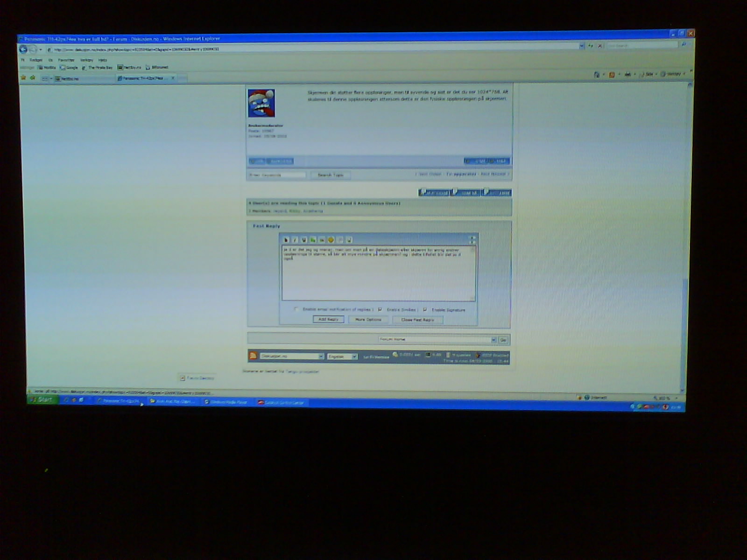Click the Live Search input box
Image resolution: width=747 pixels, height=560 pixels.
coord(642,45)
